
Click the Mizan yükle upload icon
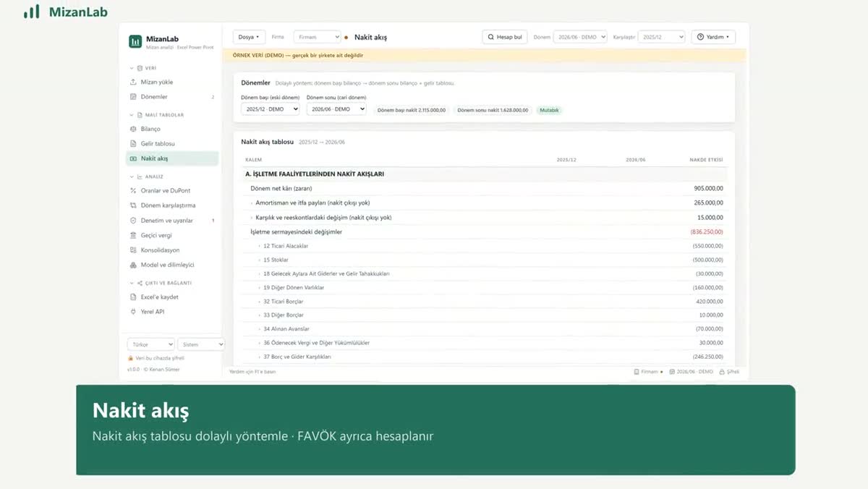click(x=133, y=82)
